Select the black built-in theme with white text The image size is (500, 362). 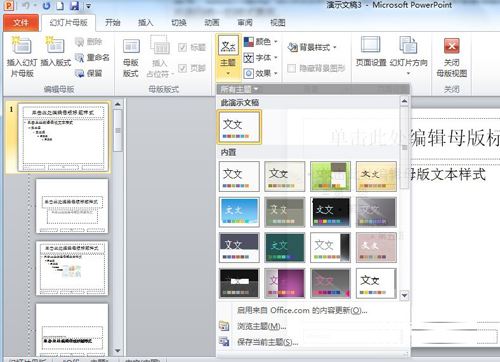tap(330, 212)
